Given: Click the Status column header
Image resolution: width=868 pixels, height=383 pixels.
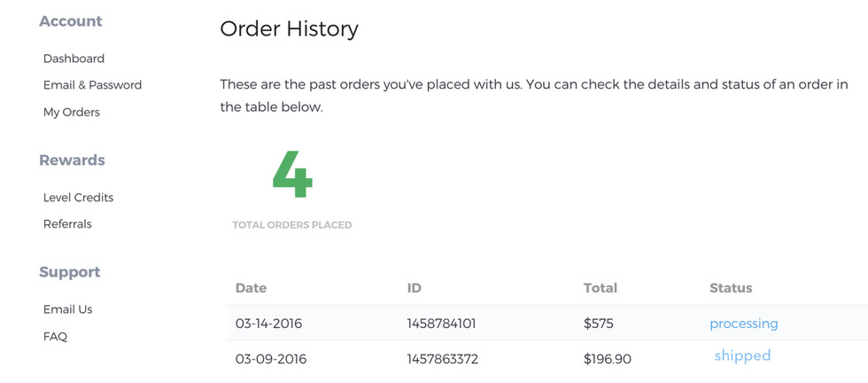Looking at the screenshot, I should click(730, 288).
